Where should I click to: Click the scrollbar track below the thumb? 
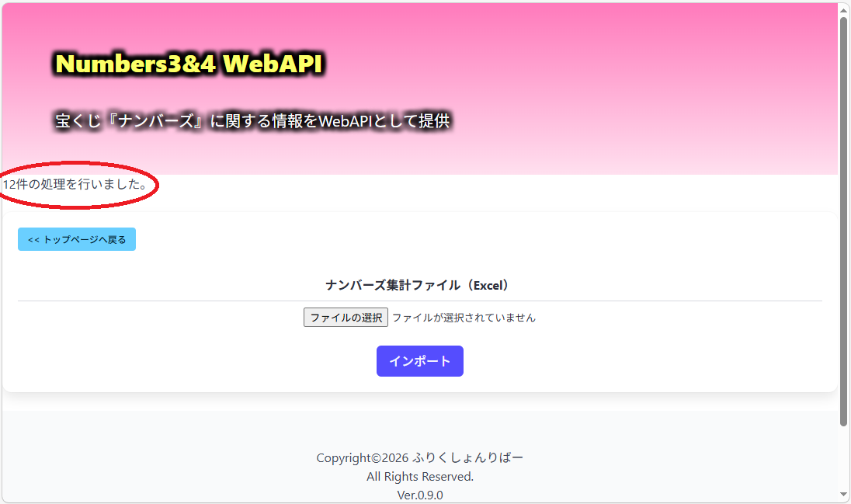pos(843,458)
